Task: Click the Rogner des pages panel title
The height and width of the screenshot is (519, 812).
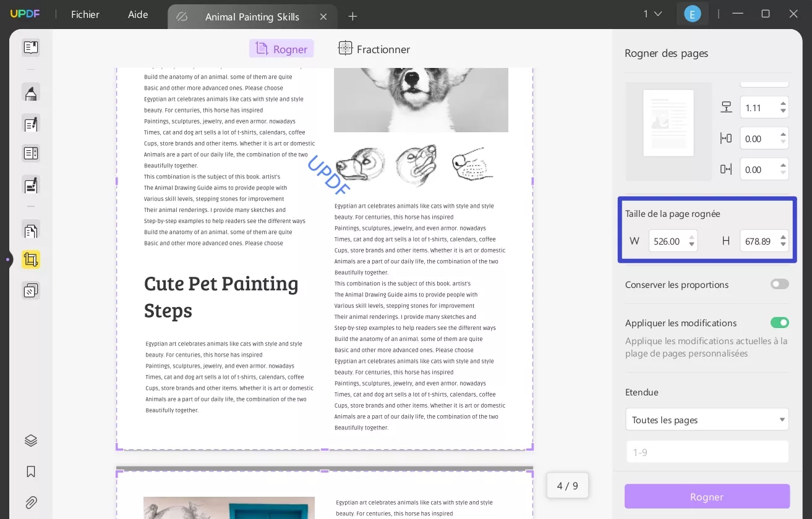Action: (666, 53)
